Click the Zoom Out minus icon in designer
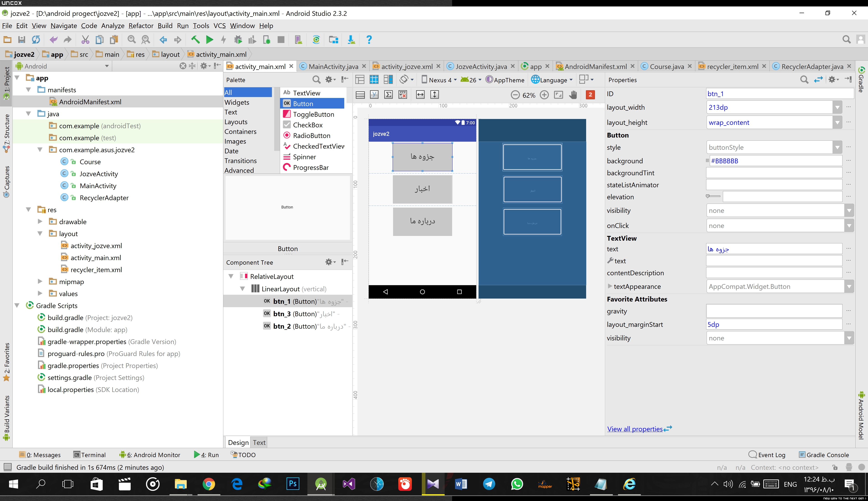The image size is (868, 501). point(515,95)
